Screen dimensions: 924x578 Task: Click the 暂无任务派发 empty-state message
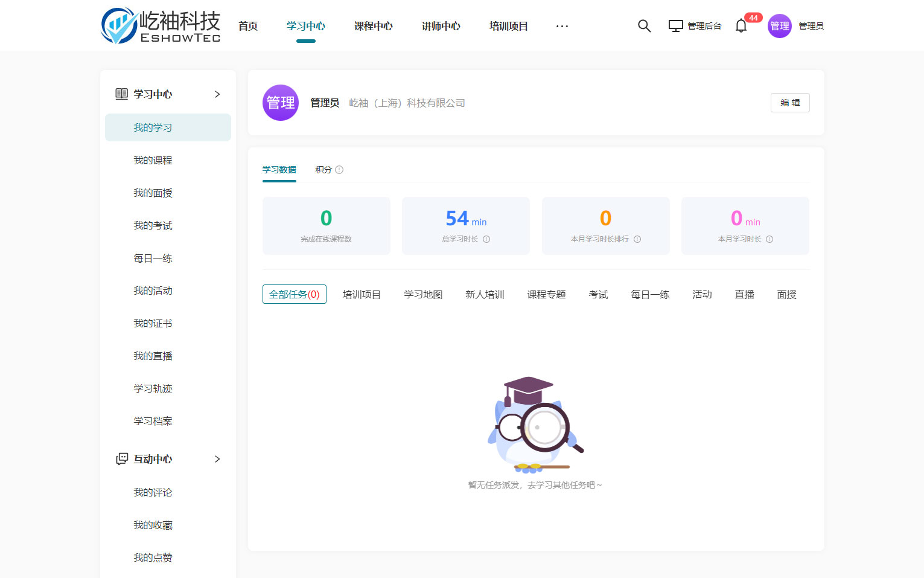coord(535,485)
